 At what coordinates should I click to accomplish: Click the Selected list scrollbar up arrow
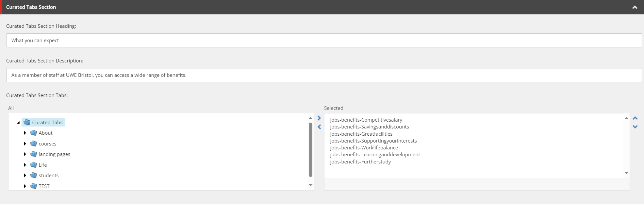626,118
